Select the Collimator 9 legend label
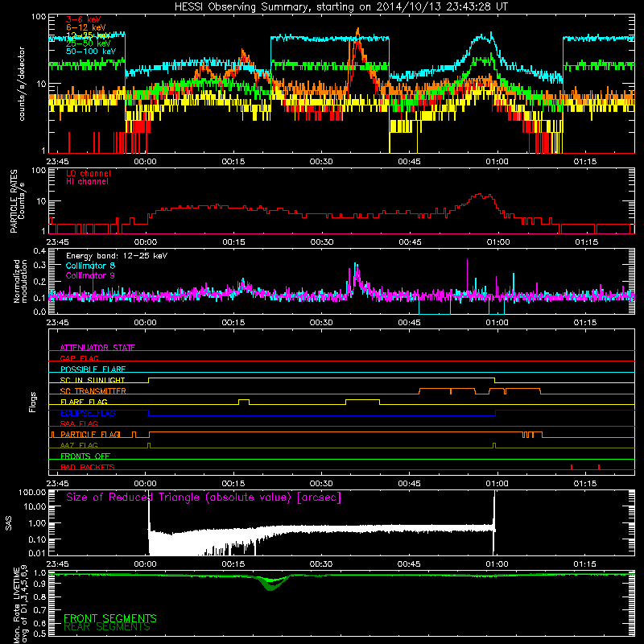The height and width of the screenshot is (644, 644). click(x=90, y=275)
